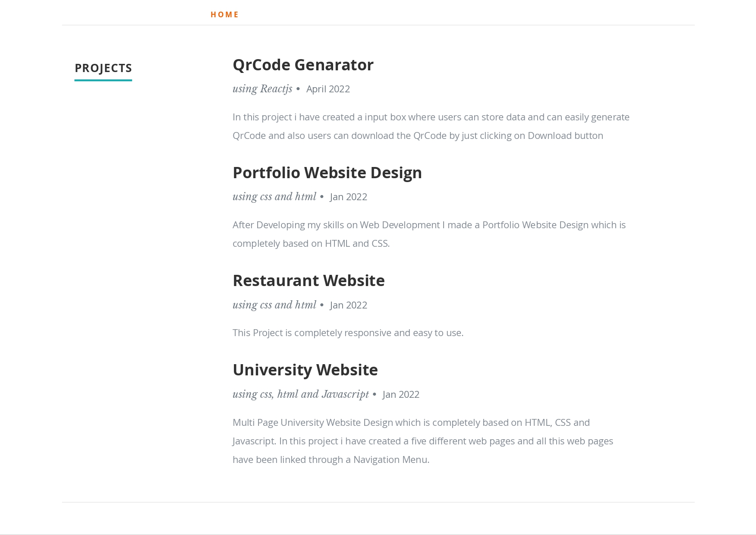Click 'using css, html and Javascript' subtitle

tap(300, 394)
